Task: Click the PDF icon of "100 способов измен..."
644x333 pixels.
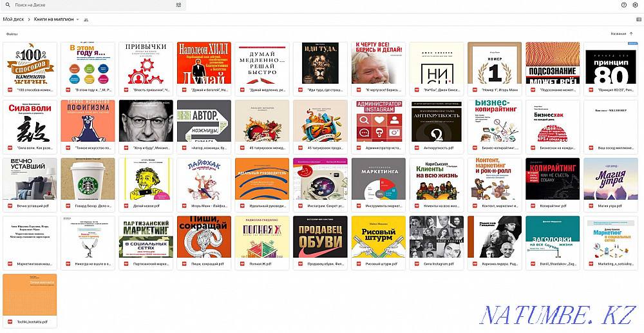Action: pyautogui.click(x=10, y=90)
